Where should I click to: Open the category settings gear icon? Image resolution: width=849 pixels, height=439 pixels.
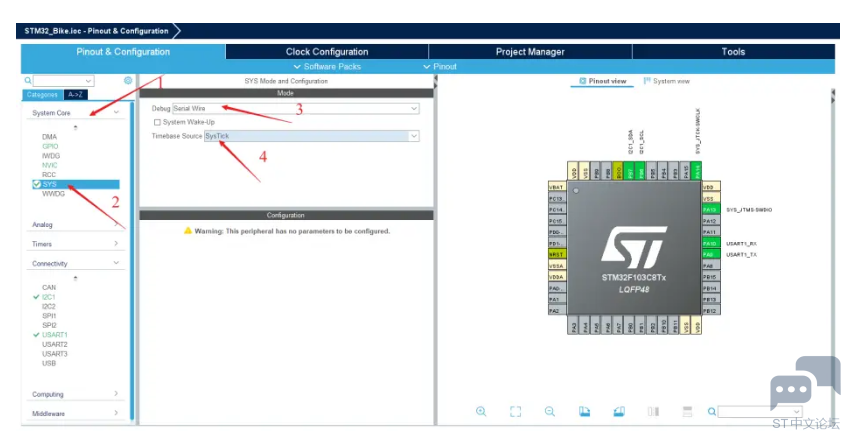[x=128, y=80]
